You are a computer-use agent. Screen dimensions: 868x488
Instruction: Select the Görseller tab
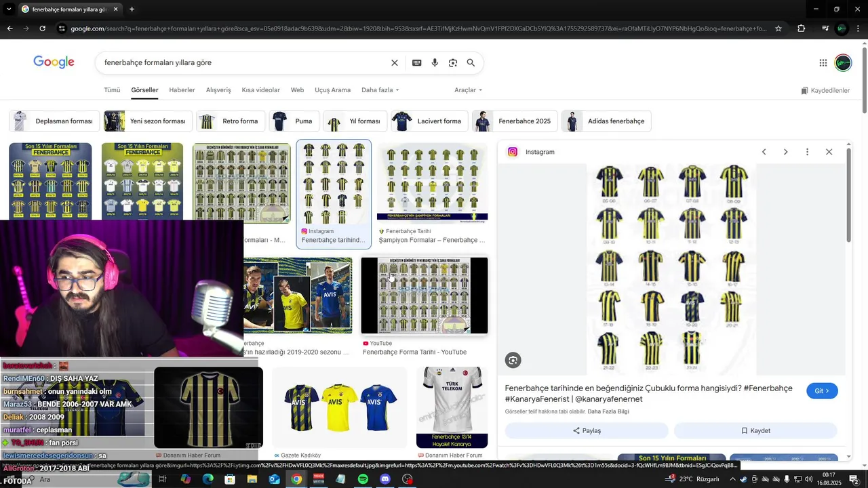coord(144,90)
